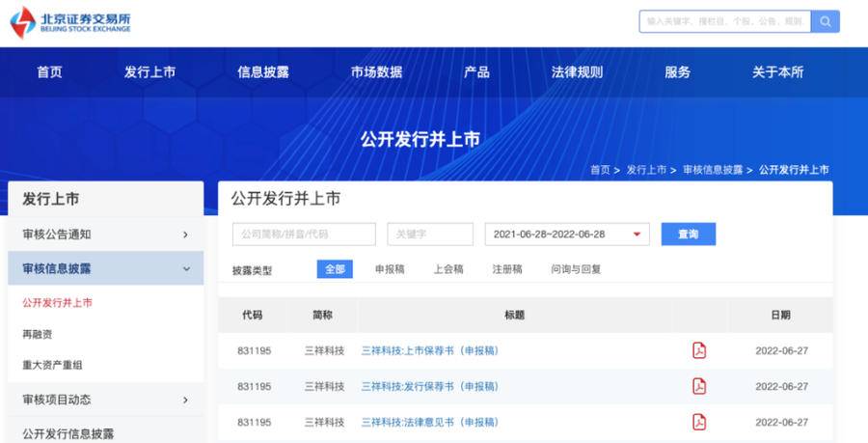868x443 pixels.
Task: Open the date range dropdown arrow
Action: (637, 235)
